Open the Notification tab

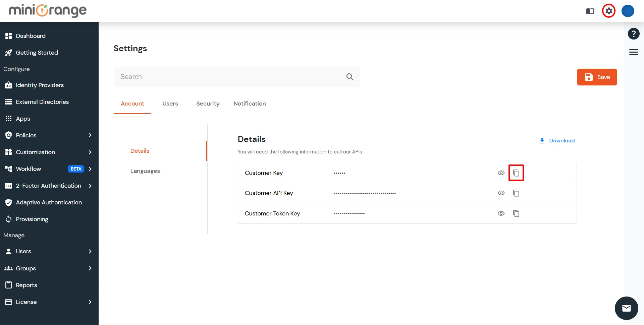[x=250, y=104]
